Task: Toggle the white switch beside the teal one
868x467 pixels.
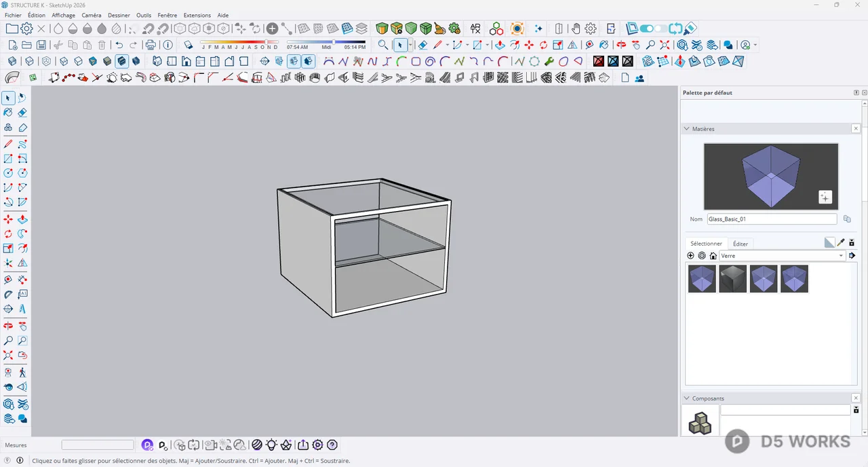Action: 661,29
